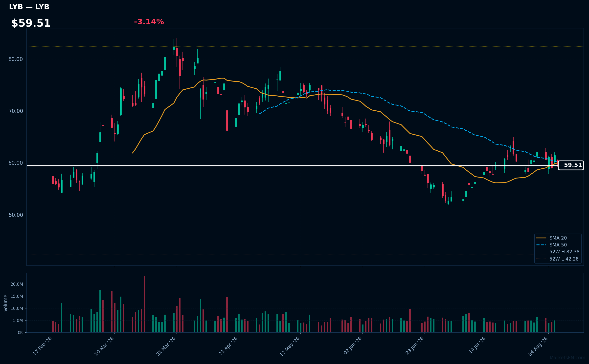
Task: Click the $59.51 price headline
Action: point(31,23)
